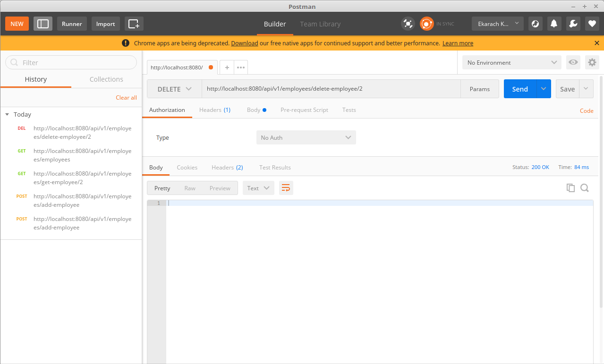
Task: Show the Test Results tab
Action: (275, 167)
